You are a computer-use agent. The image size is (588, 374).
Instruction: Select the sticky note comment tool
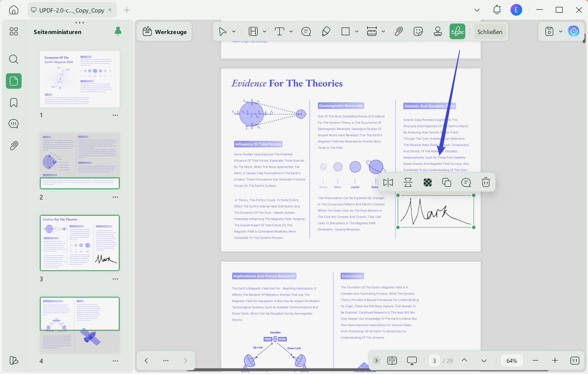pos(306,32)
